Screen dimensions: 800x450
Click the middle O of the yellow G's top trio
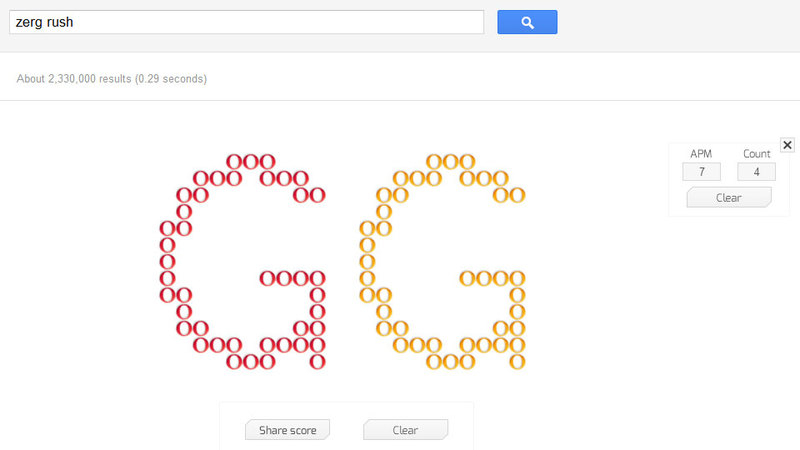pyautogui.click(x=451, y=162)
